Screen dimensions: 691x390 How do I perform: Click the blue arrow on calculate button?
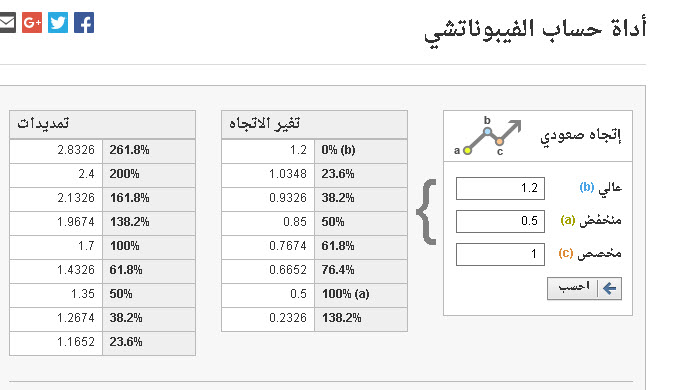(609, 289)
